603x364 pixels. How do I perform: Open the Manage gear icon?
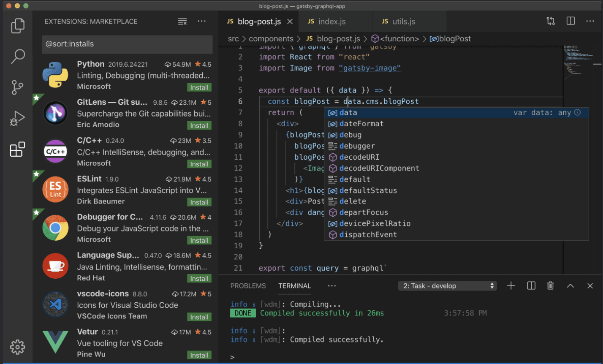(17, 347)
